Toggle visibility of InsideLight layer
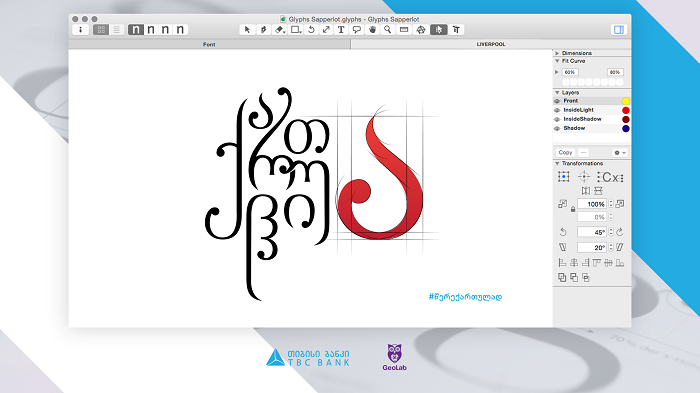This screenshot has height=393, width=700. [557, 110]
